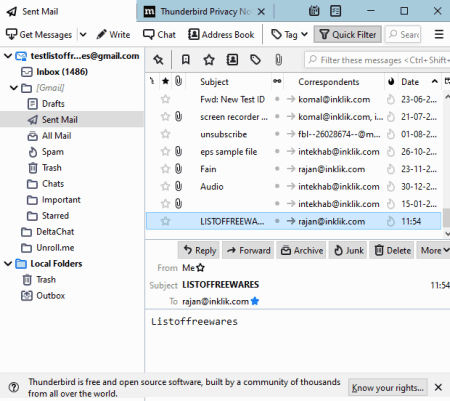The width and height of the screenshot is (450, 401).
Task: Filter by contact address book icon
Action: [x=232, y=60]
